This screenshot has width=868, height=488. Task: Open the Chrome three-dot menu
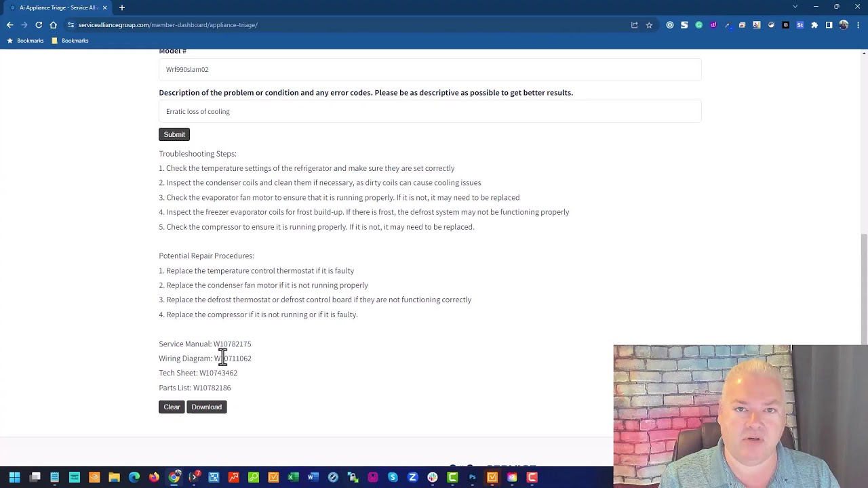[x=858, y=25]
